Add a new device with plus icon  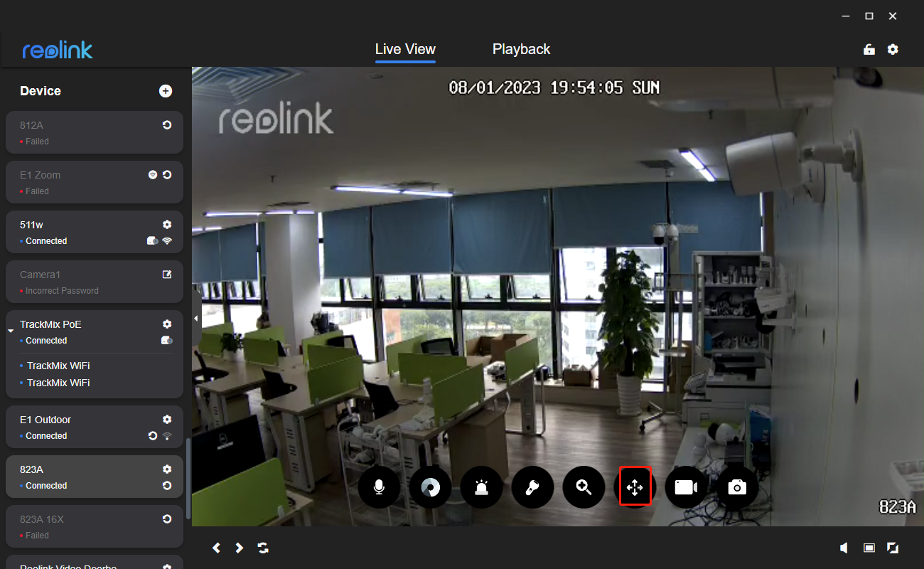click(166, 90)
